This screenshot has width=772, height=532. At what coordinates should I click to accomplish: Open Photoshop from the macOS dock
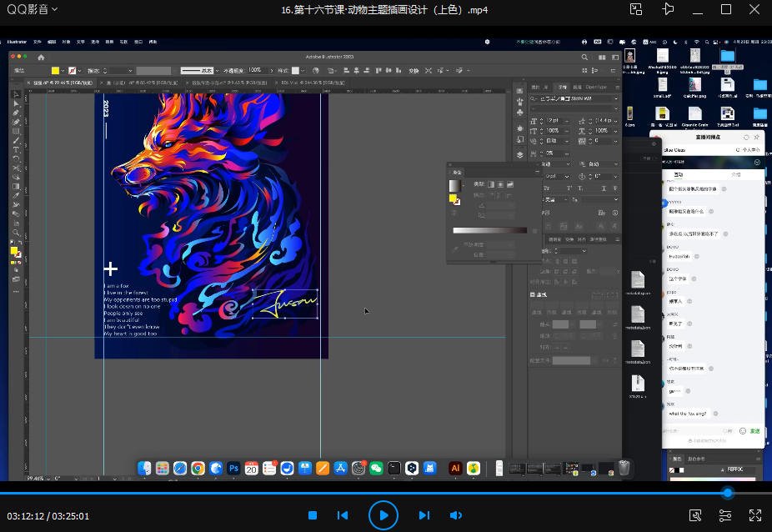[x=233, y=469]
